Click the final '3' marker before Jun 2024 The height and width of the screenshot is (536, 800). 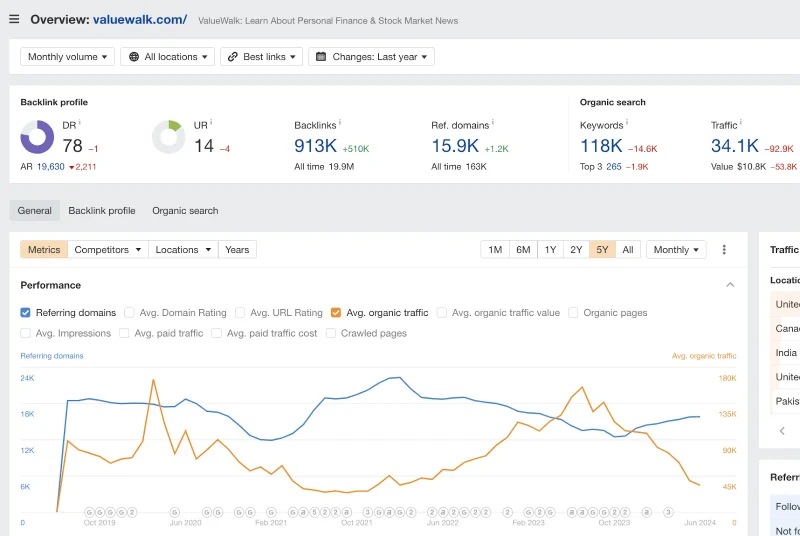tap(668, 512)
